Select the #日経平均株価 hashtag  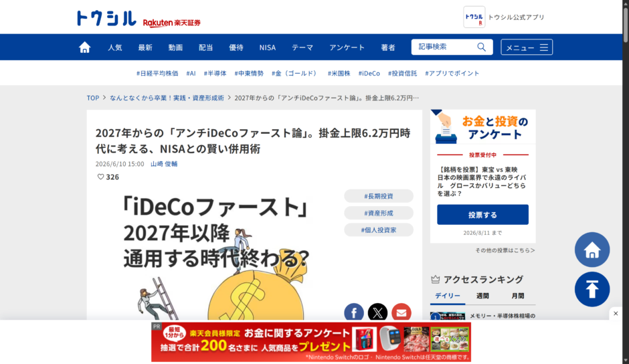click(157, 73)
